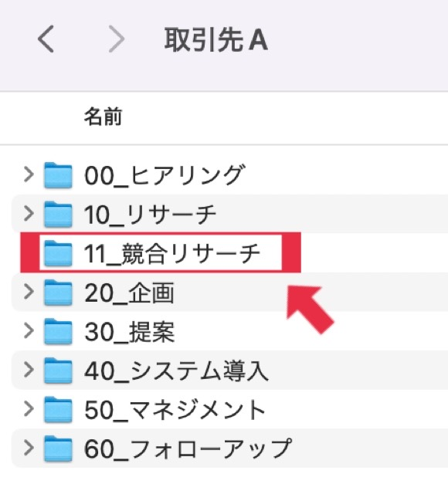Expand the 50_マネジメント folder
The height and width of the screenshot is (494, 448).
pyautogui.click(x=29, y=408)
